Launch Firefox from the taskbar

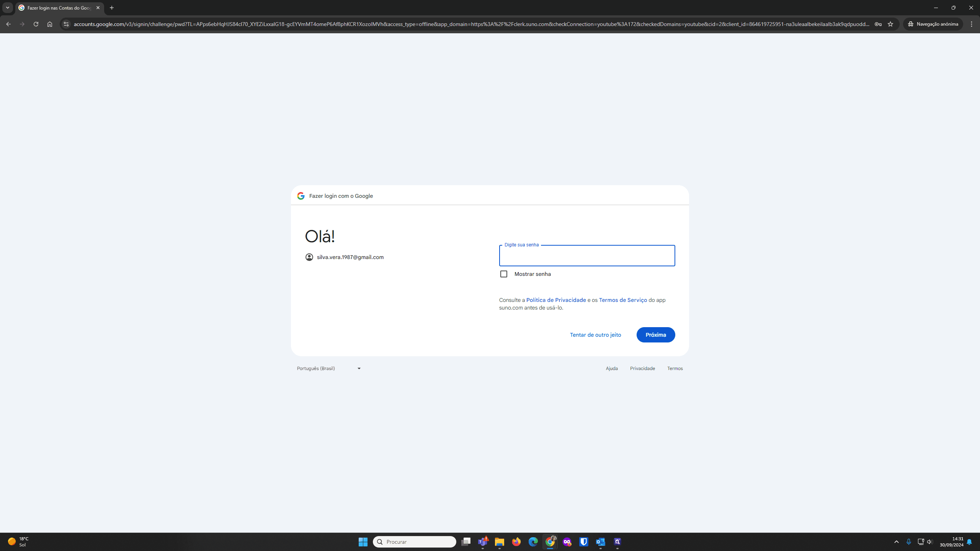pos(516,542)
